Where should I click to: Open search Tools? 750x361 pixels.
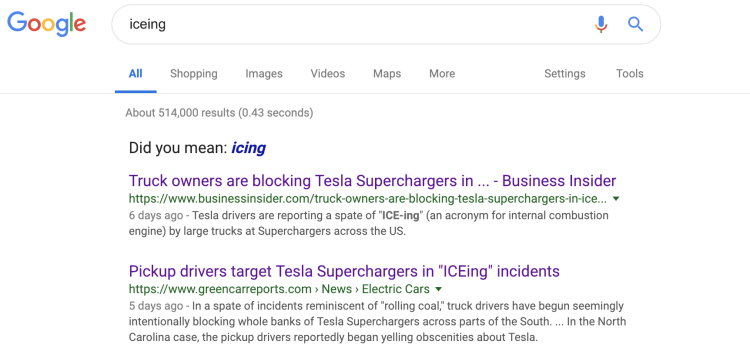pyautogui.click(x=629, y=74)
